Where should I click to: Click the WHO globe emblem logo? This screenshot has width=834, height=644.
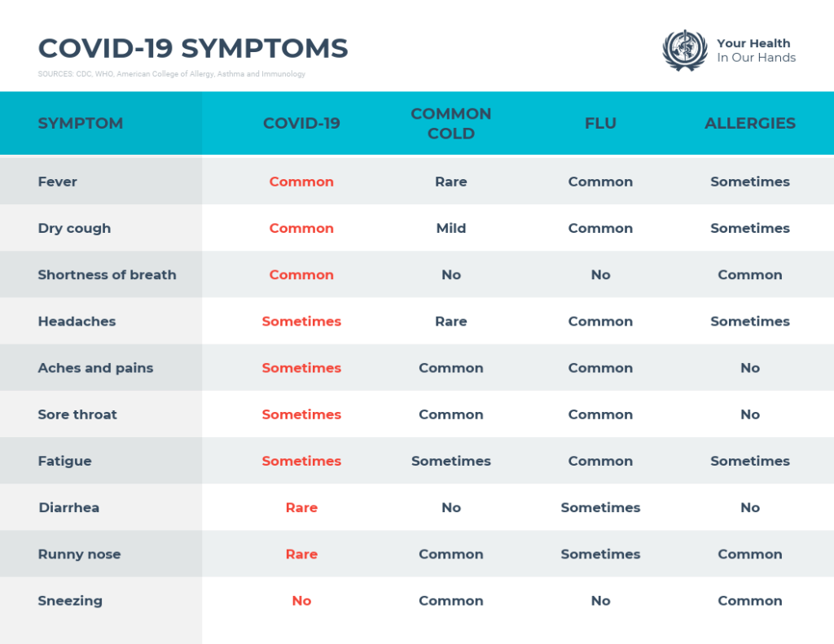point(684,50)
